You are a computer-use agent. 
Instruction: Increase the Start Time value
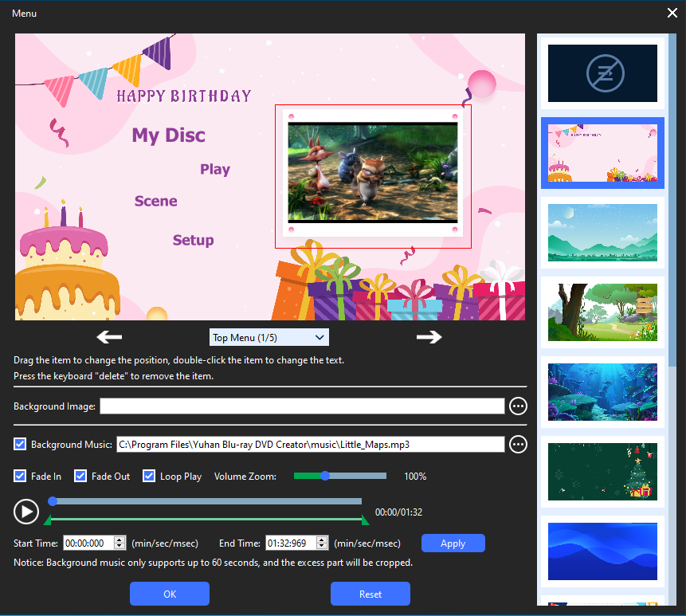click(x=120, y=539)
